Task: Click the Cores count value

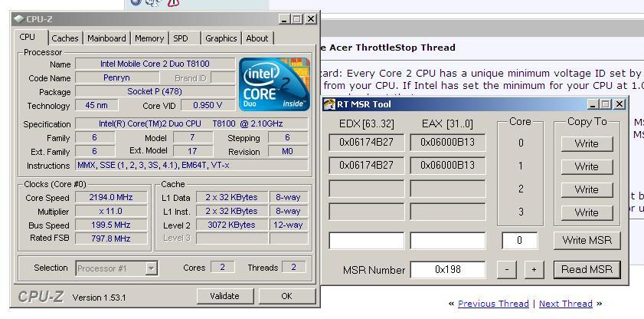Action: 223,267
